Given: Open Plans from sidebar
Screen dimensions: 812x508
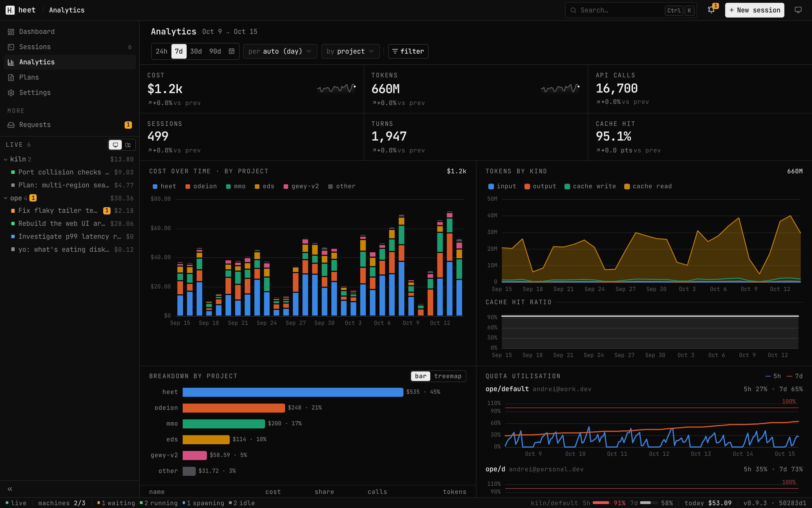Looking at the screenshot, I should tap(70, 78).
